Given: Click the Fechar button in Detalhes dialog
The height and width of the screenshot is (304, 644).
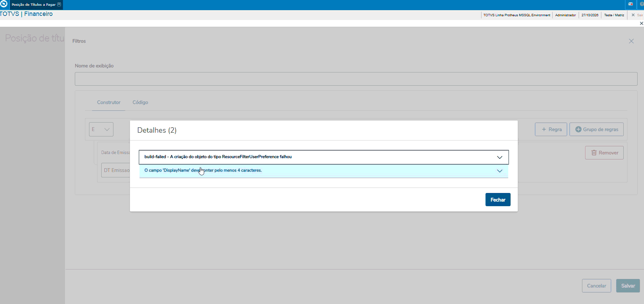Looking at the screenshot, I should pyautogui.click(x=498, y=200).
